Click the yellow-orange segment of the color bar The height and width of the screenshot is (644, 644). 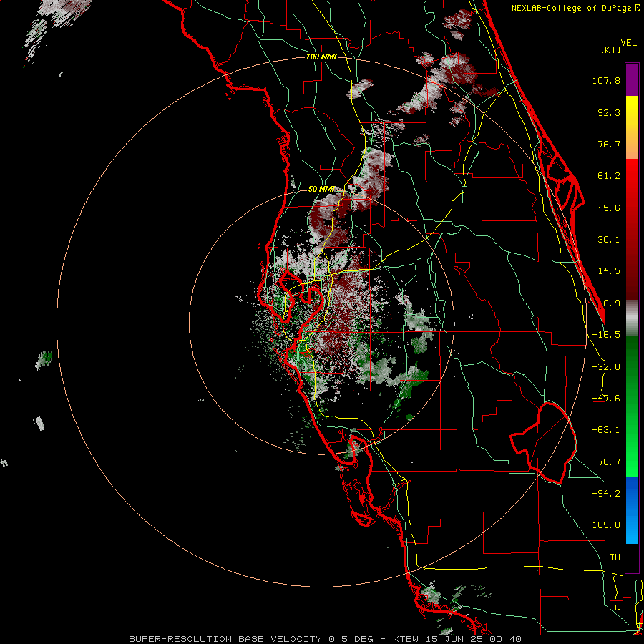point(632,127)
